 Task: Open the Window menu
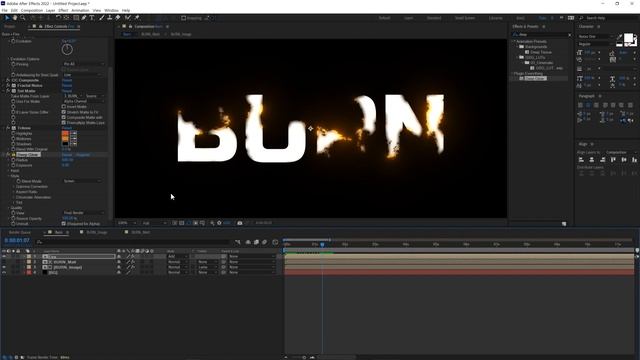[111, 10]
